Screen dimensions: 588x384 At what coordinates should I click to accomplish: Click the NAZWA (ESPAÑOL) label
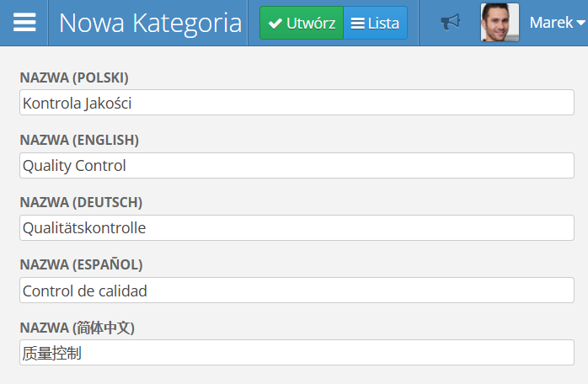(81, 264)
